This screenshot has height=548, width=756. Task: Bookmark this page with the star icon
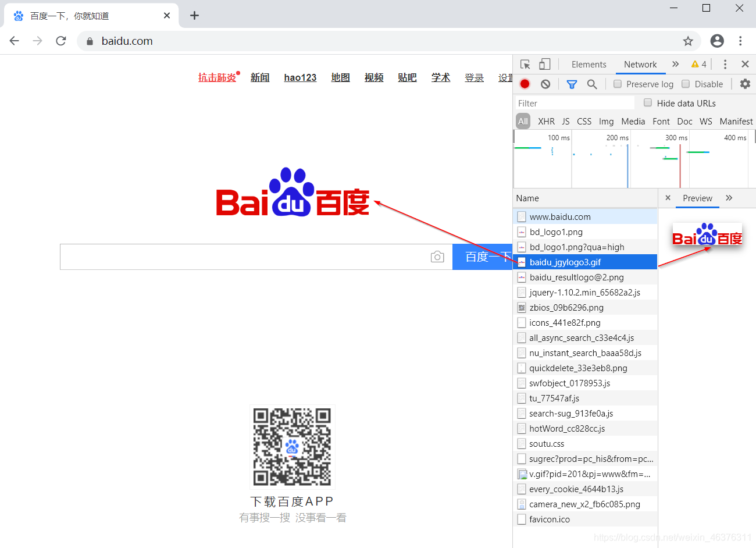tap(688, 41)
